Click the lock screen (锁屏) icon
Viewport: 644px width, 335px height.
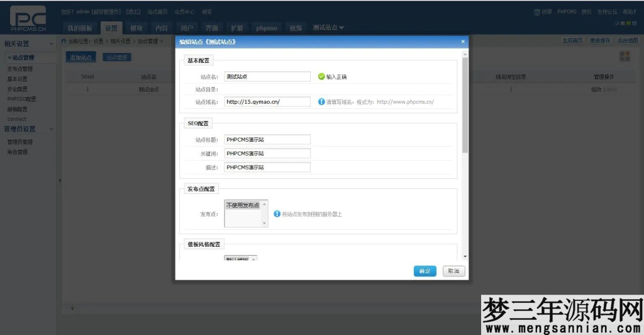[536, 11]
